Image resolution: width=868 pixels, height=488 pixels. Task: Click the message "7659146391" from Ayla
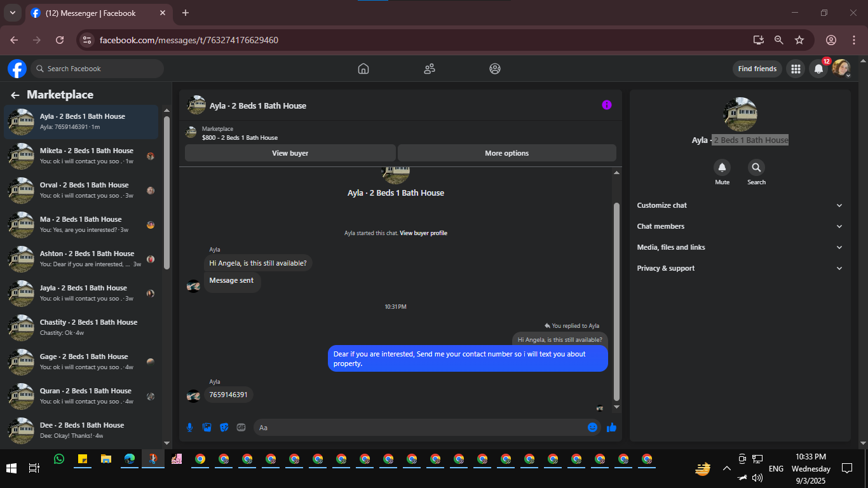click(228, 395)
